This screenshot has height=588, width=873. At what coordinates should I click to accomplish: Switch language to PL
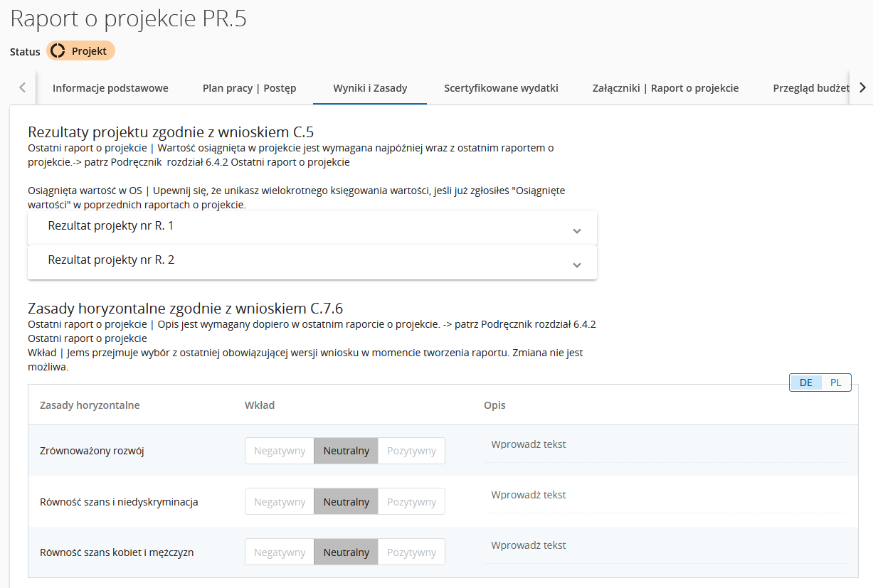click(x=836, y=383)
